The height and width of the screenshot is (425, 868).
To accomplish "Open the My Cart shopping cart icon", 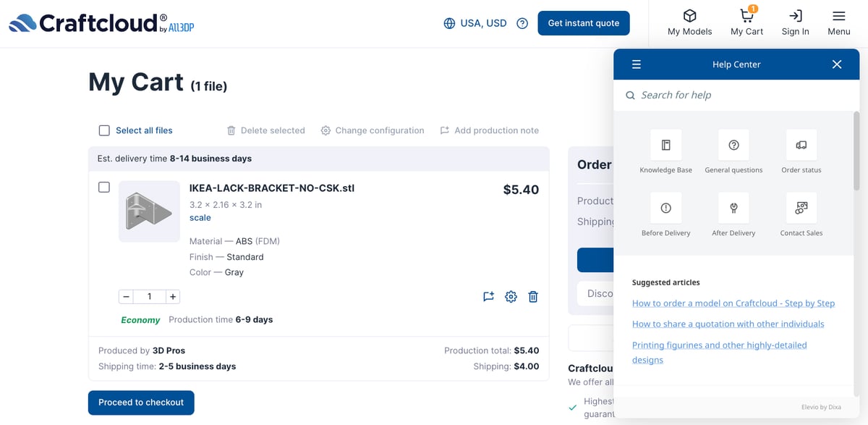I will tap(746, 16).
